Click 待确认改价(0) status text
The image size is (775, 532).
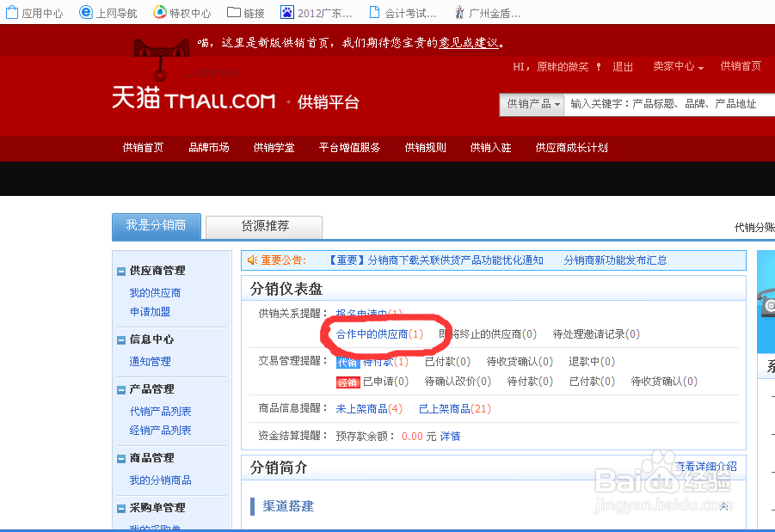pyautogui.click(x=458, y=382)
